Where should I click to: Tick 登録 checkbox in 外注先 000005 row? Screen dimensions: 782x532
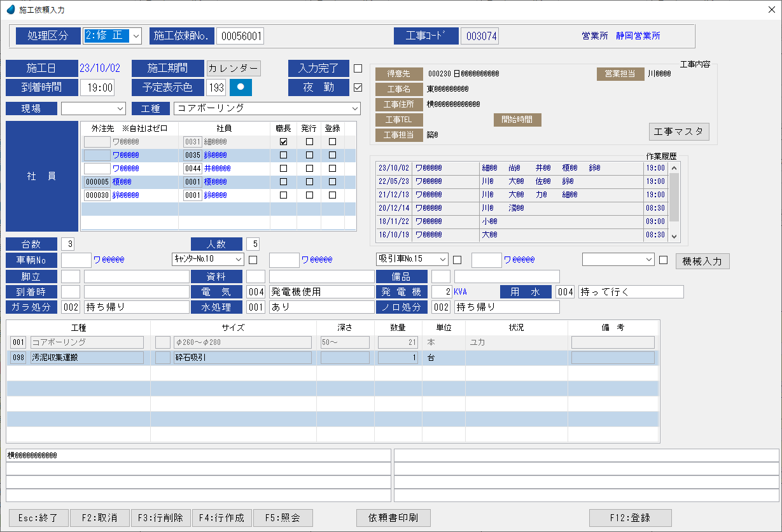(332, 182)
